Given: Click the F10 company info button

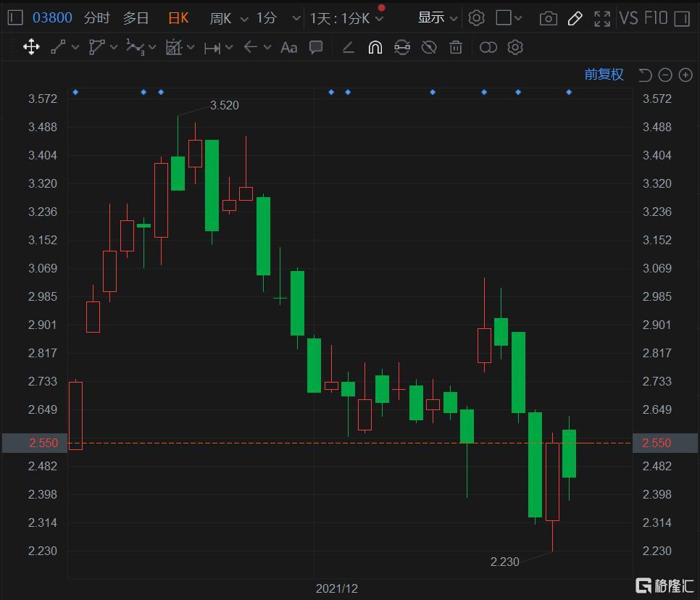Looking at the screenshot, I should click(655, 18).
